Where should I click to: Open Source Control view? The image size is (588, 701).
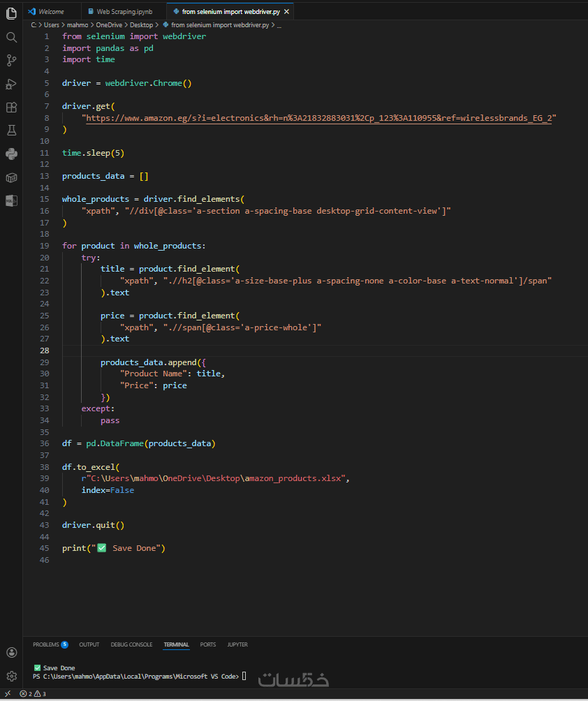pyautogui.click(x=11, y=61)
